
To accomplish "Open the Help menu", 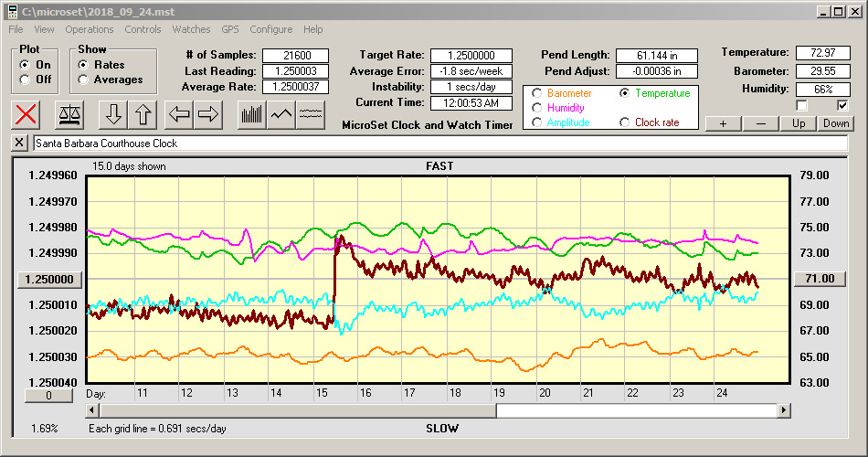I will [312, 29].
